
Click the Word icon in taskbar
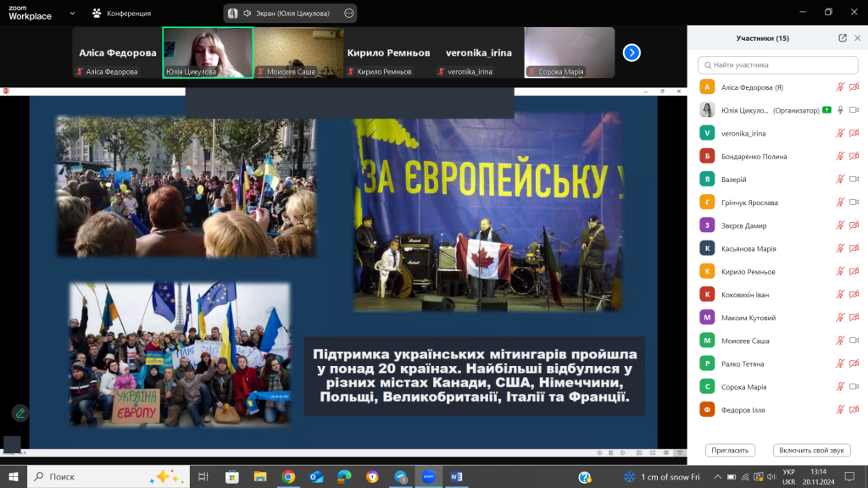(x=457, y=477)
